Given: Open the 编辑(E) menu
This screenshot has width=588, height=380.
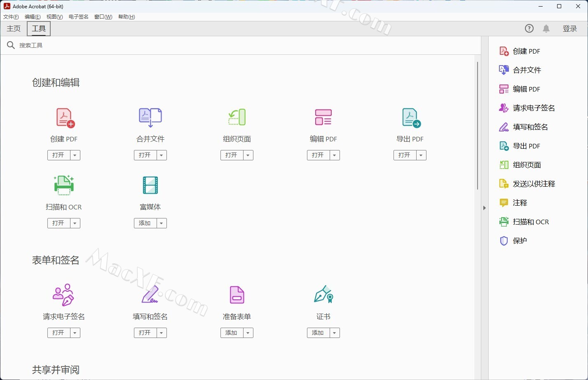Looking at the screenshot, I should point(33,17).
